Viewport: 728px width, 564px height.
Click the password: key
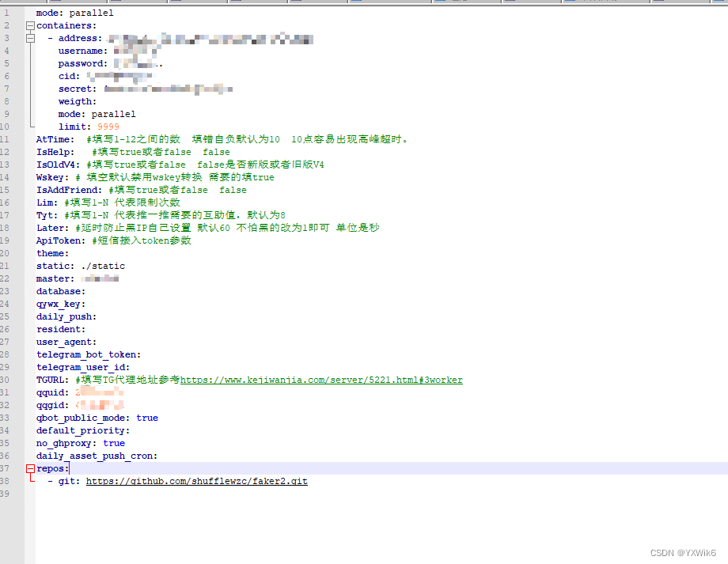[x=82, y=63]
